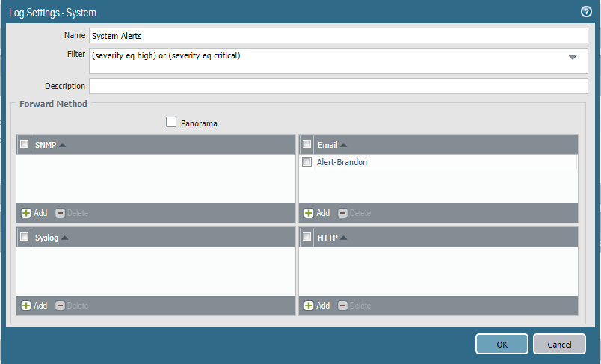The image size is (601, 364).
Task: Click the green Add icon under SNMP
Action: coord(26,213)
